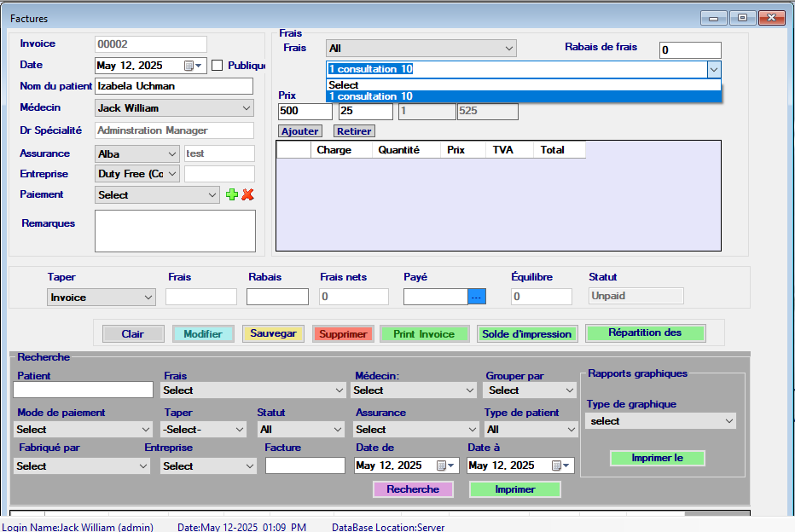The width and height of the screenshot is (795, 532).
Task: Hit the red Supprimer button
Action: (x=343, y=334)
